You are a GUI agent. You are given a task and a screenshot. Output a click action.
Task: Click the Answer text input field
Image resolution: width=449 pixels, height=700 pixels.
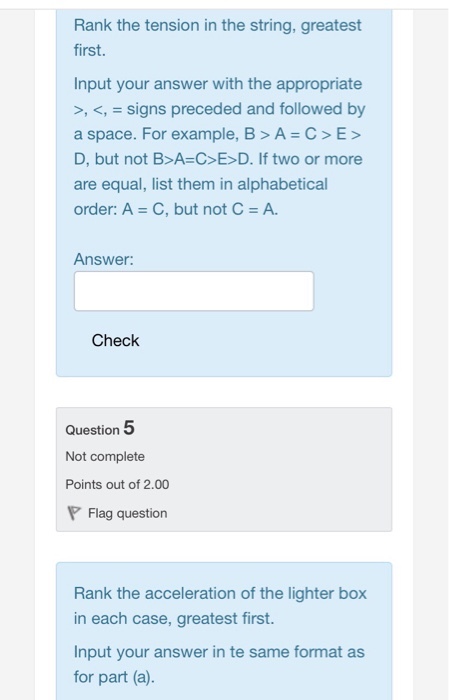tap(194, 291)
